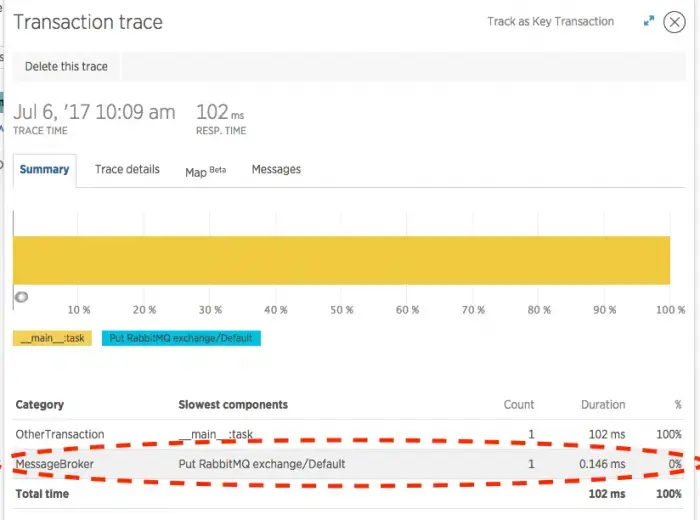Switch to the Summary tab

(44, 169)
